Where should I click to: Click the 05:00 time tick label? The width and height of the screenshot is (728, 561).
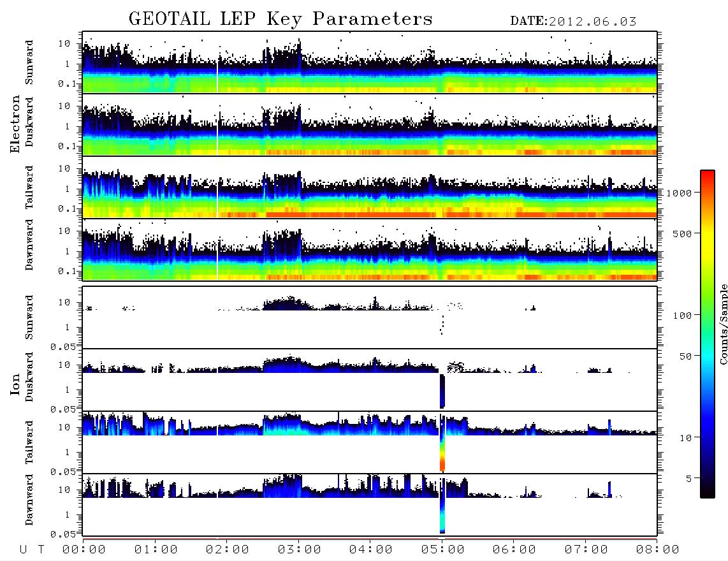coord(442,550)
